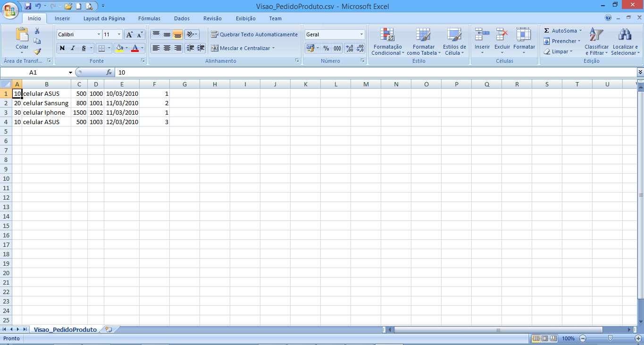Toggle underline (S) formatting
Screen dimensions: 644x345
coord(84,48)
